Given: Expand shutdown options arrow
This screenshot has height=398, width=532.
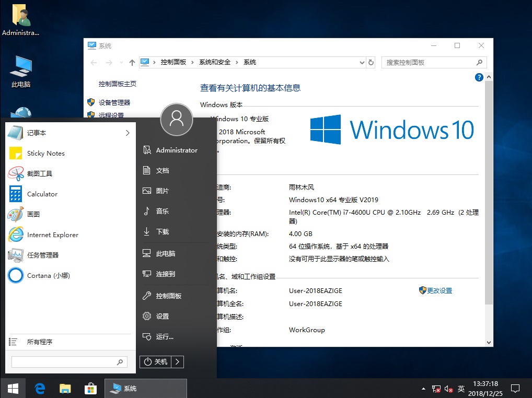Looking at the screenshot, I should pos(178,362).
